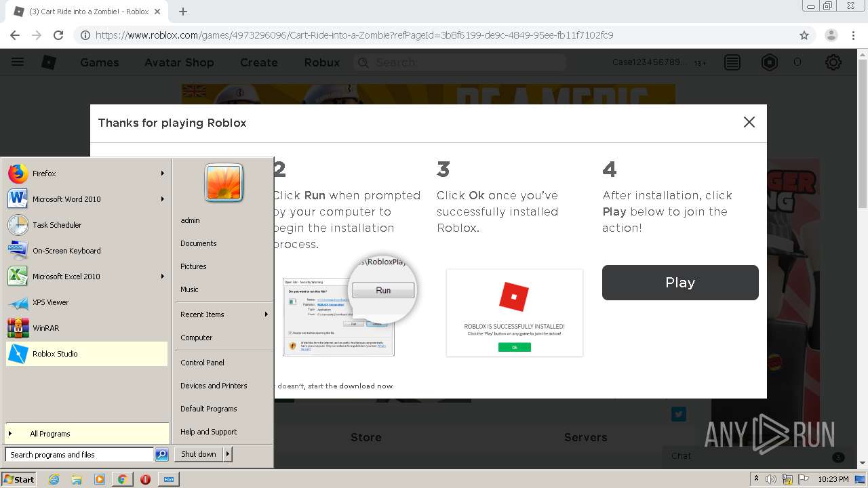Screen dimensions: 868x488
Task: Open Firefox from the Start menu
Action: pos(86,174)
